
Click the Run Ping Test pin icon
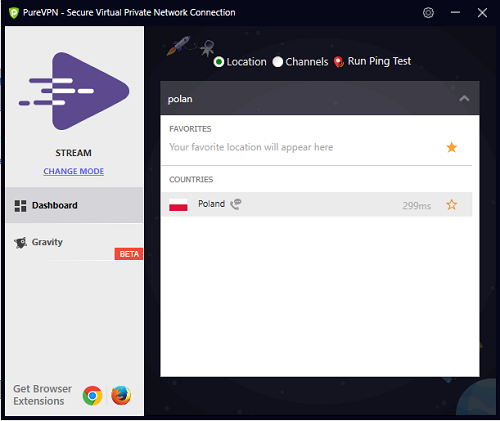pyautogui.click(x=339, y=62)
